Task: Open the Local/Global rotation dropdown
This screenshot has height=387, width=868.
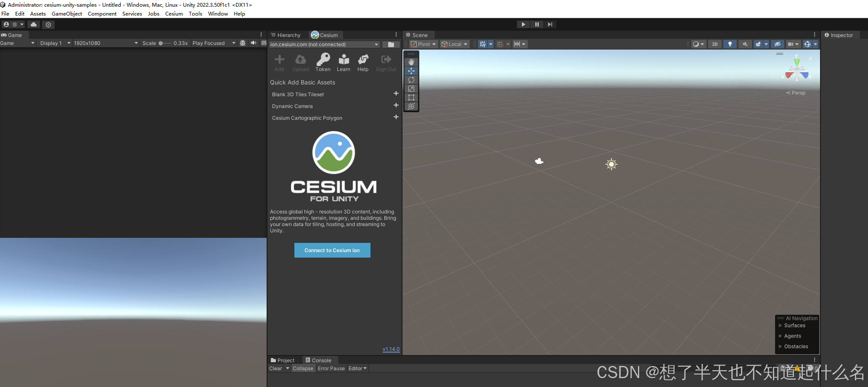Action: click(455, 44)
